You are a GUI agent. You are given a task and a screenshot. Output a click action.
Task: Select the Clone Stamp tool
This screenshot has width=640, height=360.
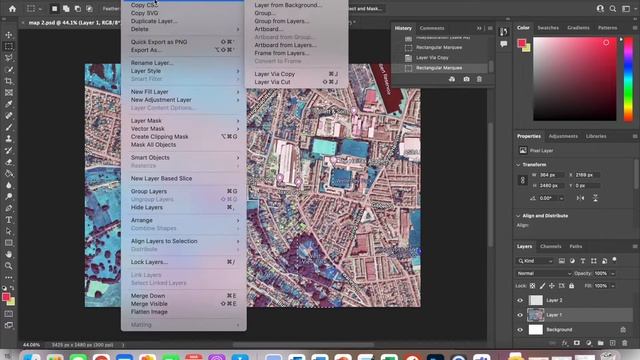pos(9,139)
